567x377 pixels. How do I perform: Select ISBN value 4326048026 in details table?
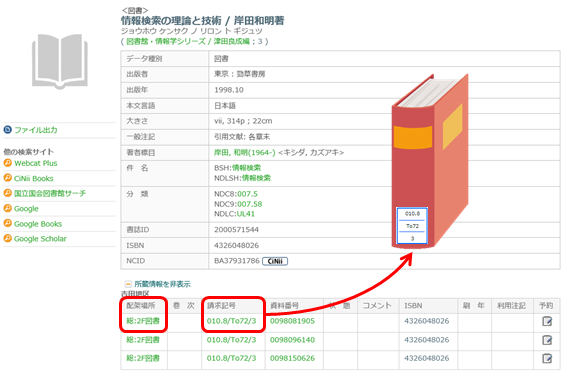pyautogui.click(x=236, y=245)
